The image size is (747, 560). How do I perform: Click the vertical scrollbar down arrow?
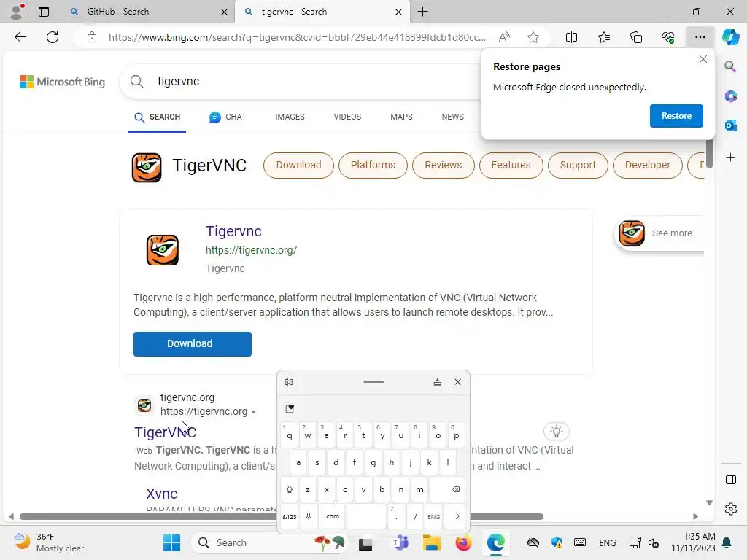tap(709, 503)
